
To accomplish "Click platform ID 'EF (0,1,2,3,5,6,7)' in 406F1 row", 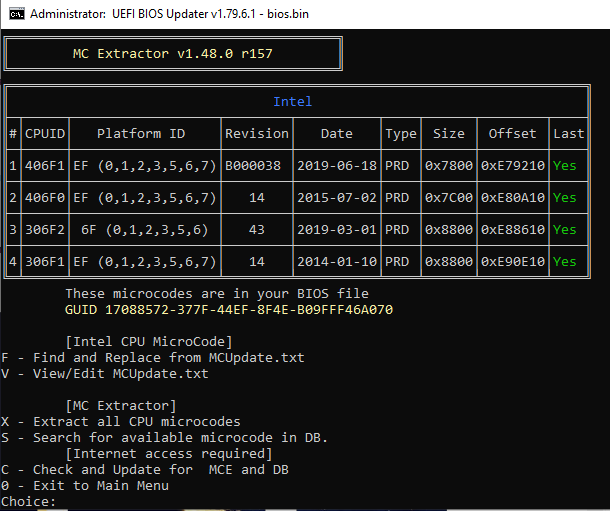I will [145, 166].
